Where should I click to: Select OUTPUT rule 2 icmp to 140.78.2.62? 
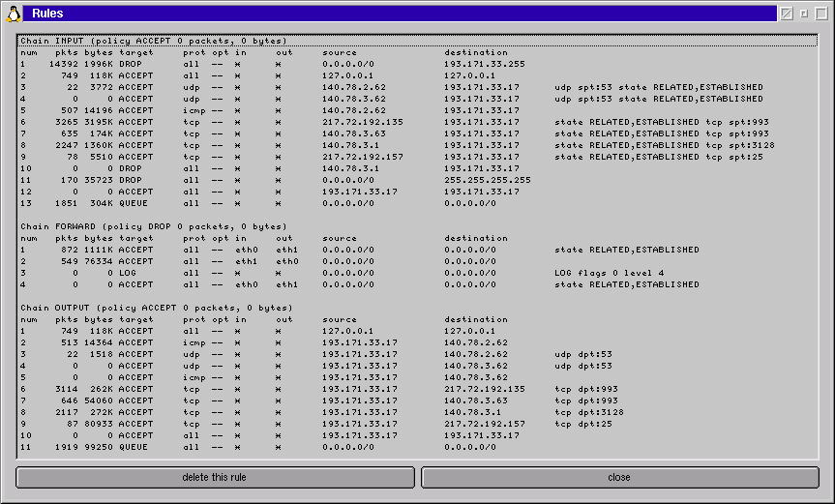(418, 342)
